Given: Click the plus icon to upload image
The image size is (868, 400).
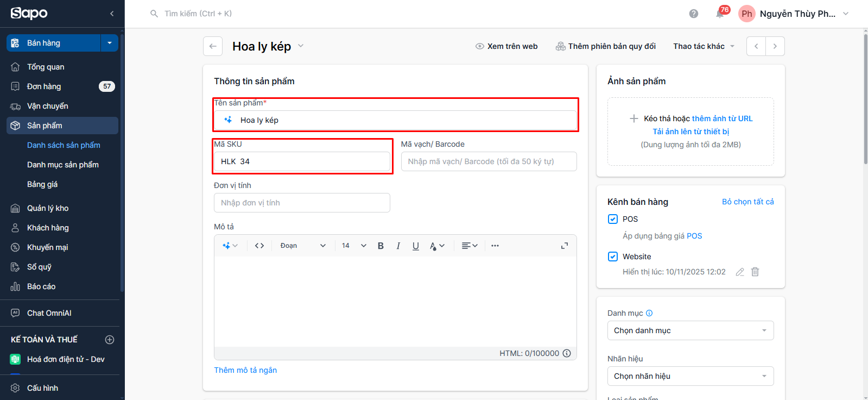Looking at the screenshot, I should coord(633,118).
